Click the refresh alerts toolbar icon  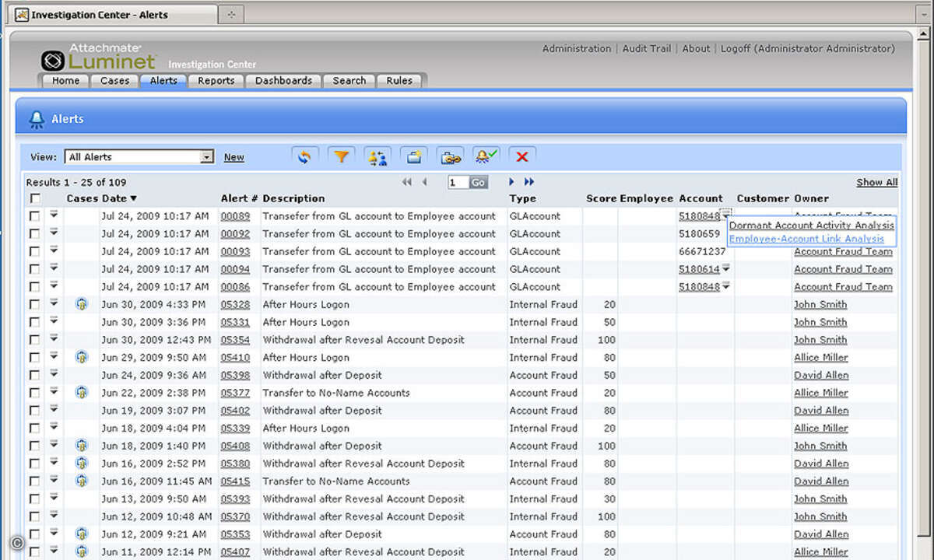[x=304, y=156]
